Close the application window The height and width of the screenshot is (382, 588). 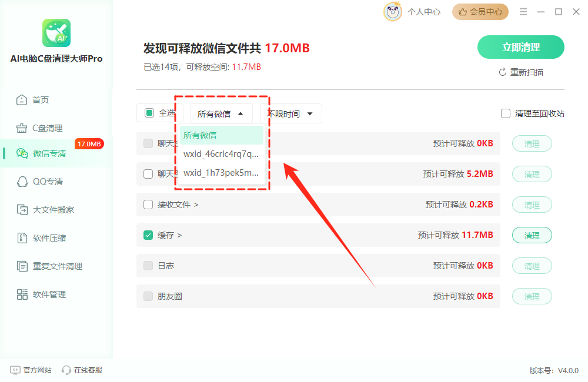[576, 12]
